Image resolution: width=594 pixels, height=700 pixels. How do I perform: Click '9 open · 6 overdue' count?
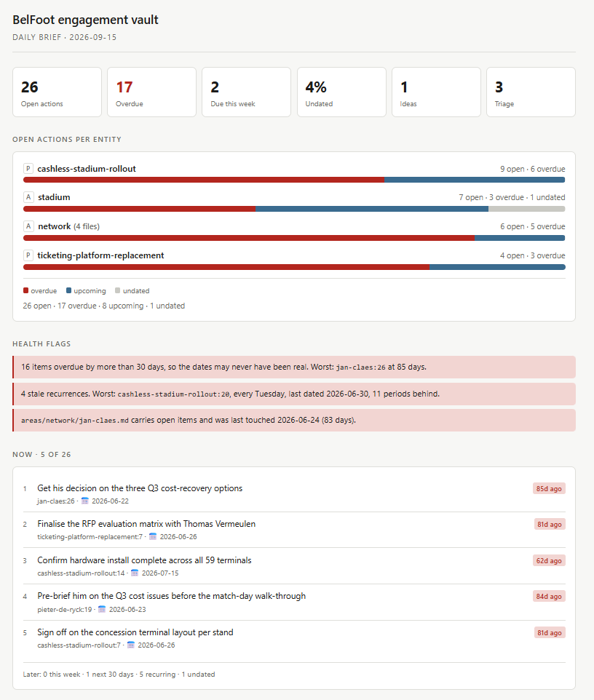[x=532, y=169]
